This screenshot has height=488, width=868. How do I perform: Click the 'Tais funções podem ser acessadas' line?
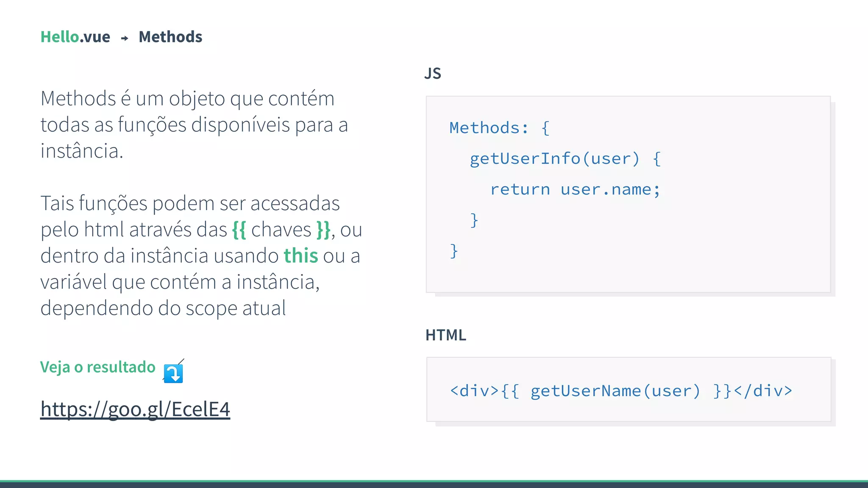pos(190,204)
